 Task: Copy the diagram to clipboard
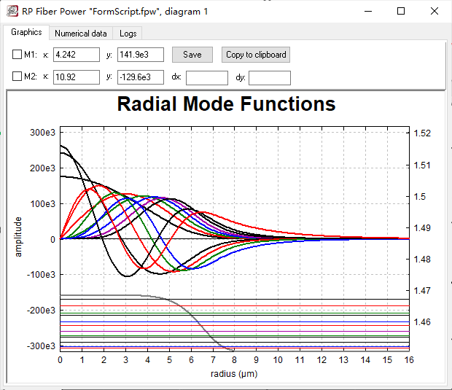pos(256,55)
